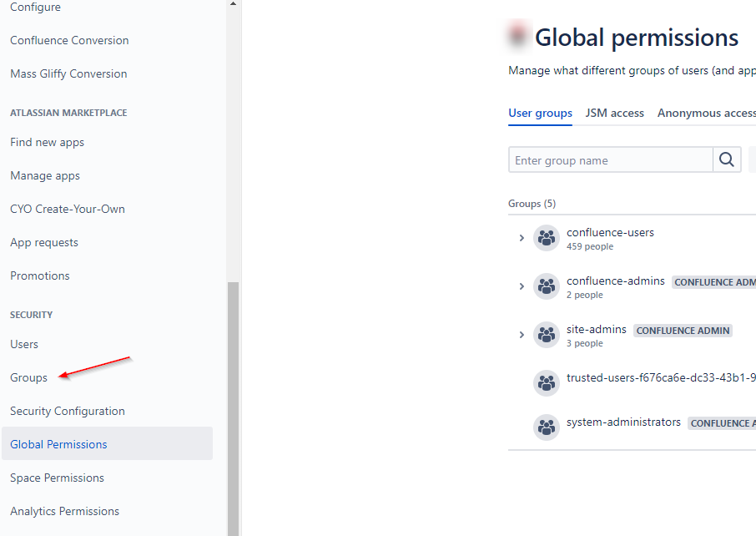
Task: Open Configure in the sidebar
Action: (35, 8)
